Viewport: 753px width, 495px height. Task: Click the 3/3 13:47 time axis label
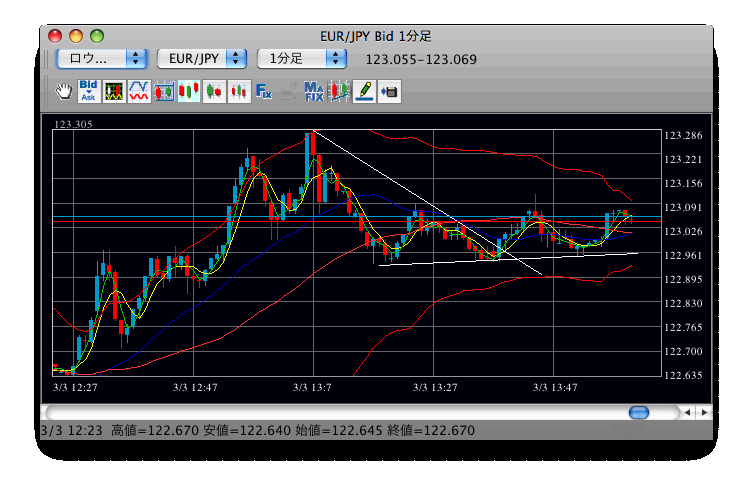click(x=555, y=387)
